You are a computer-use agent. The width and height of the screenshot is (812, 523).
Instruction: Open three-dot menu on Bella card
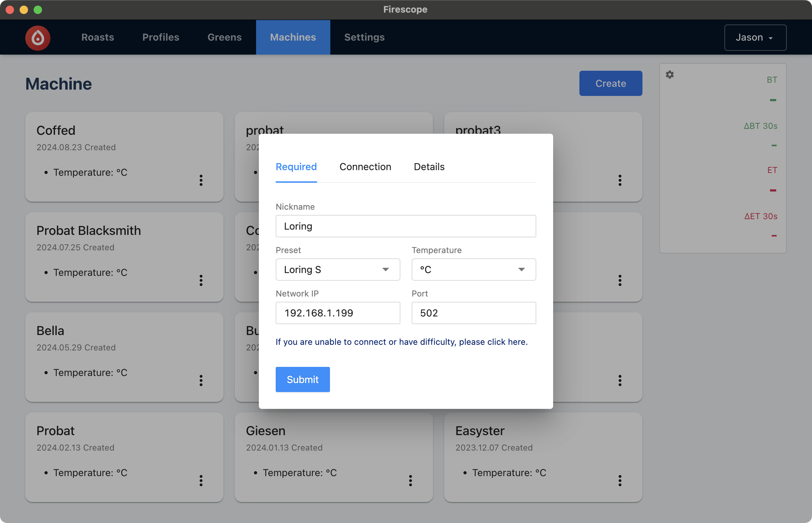click(201, 381)
